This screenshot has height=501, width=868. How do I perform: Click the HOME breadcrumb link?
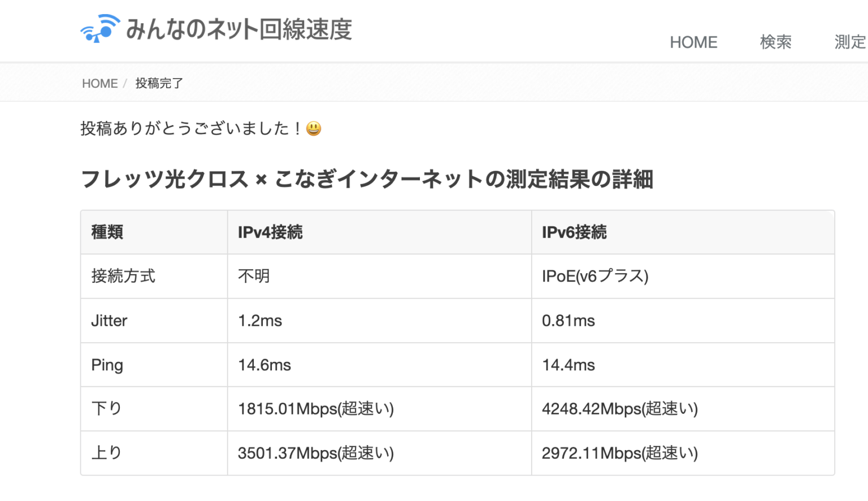[x=99, y=83]
